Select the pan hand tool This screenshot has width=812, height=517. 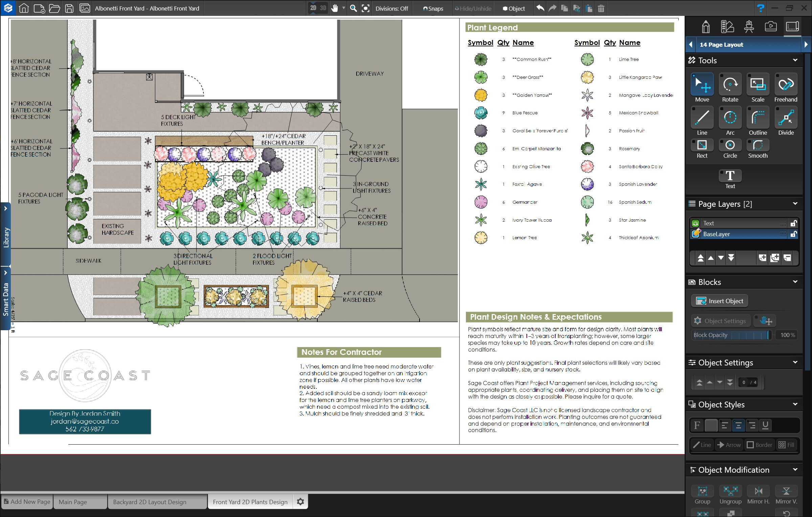coord(334,8)
